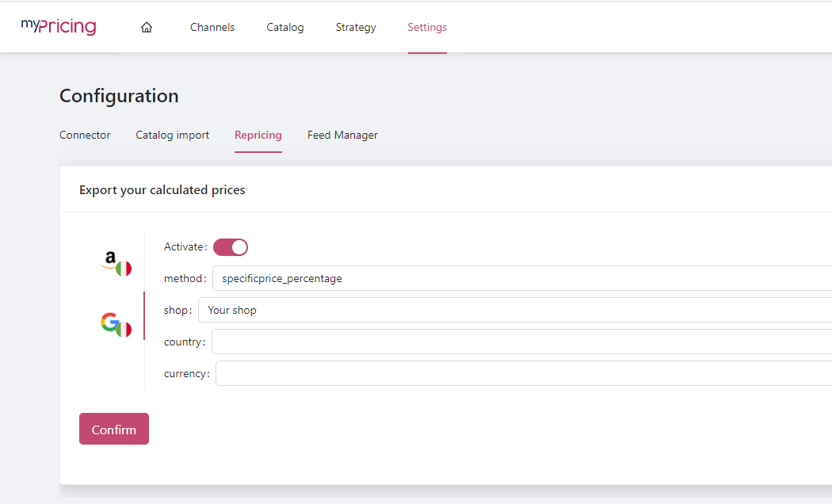Click the Export your calculated prices heading

pyautogui.click(x=162, y=189)
